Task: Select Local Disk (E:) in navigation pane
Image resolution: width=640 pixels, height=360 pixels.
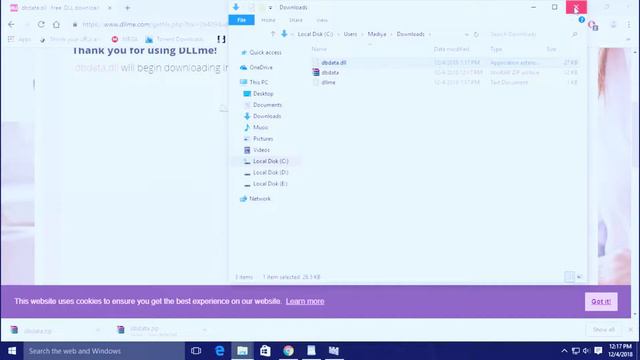Action: click(270, 184)
